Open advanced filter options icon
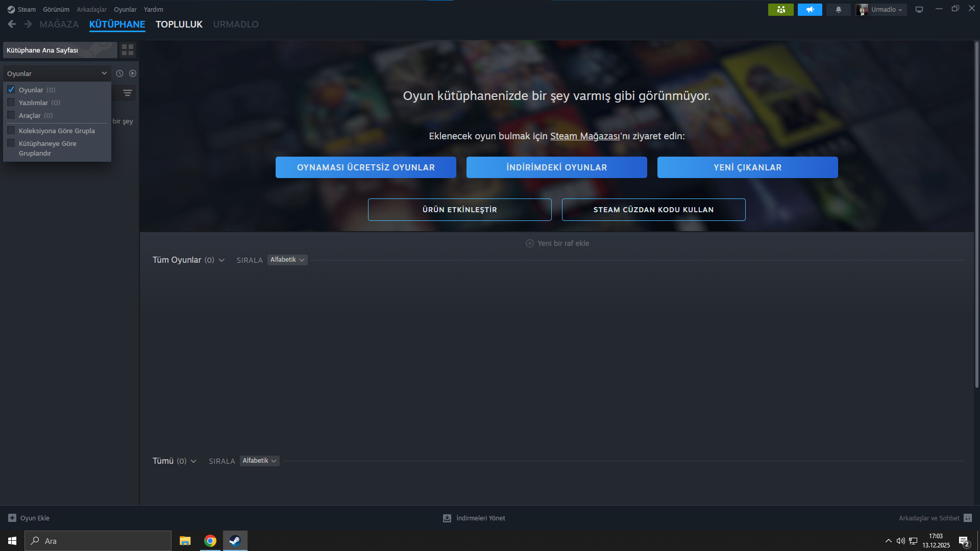Viewport: 980px width, 551px height. pos(128,93)
